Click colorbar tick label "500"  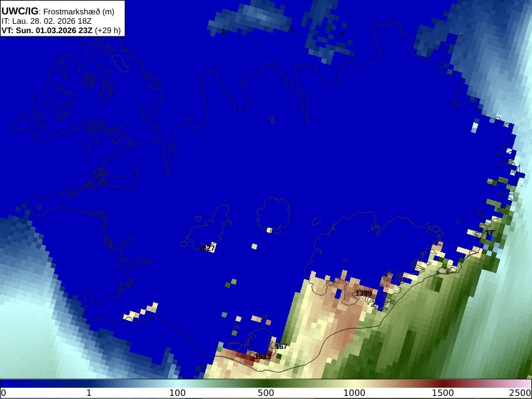[x=265, y=393]
